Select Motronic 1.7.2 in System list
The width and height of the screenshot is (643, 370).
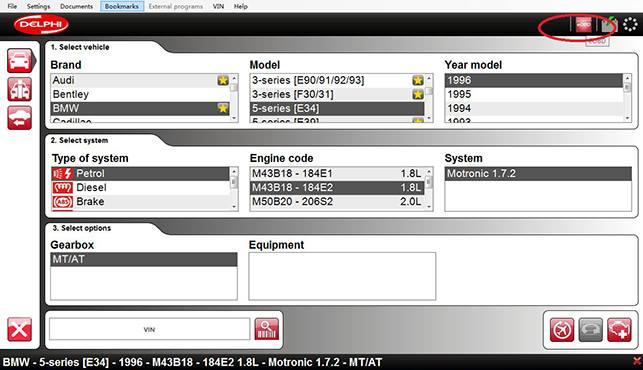[538, 174]
